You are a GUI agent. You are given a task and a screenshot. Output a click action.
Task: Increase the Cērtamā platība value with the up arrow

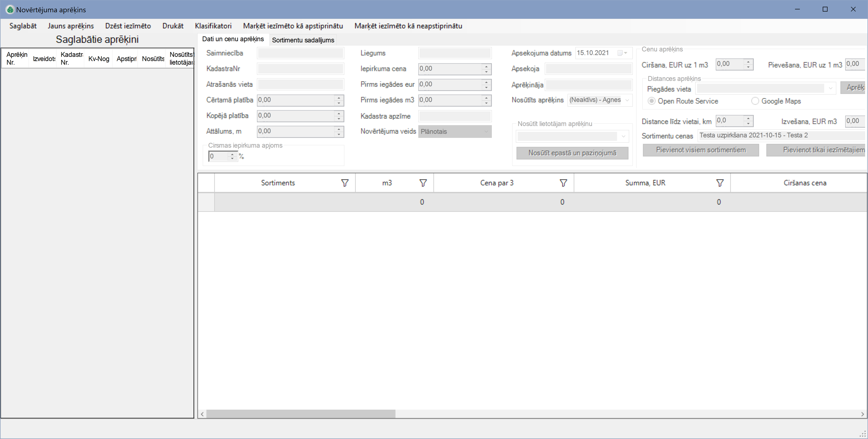coord(339,97)
